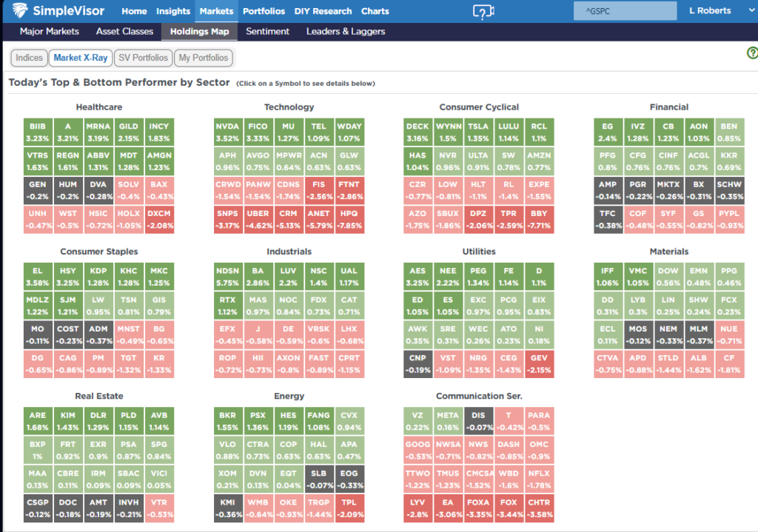Click the BBY -7.71% tile
The width and height of the screenshot is (758, 532).
539,219
